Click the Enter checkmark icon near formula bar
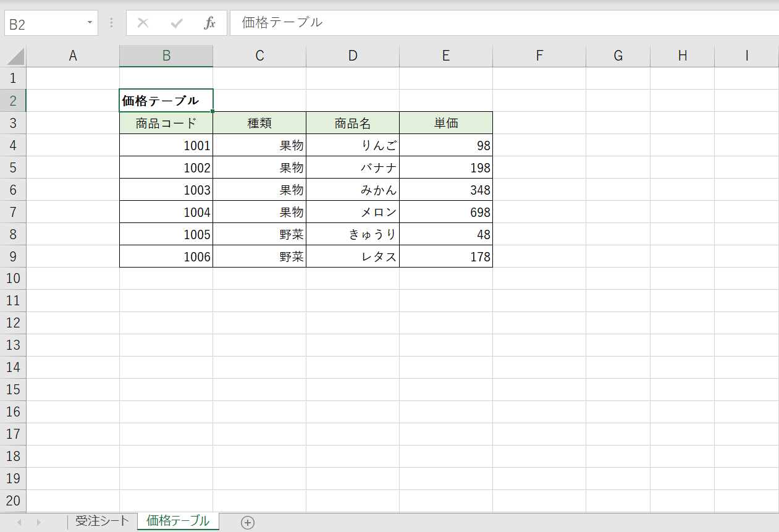The height and width of the screenshot is (532, 779). click(177, 23)
